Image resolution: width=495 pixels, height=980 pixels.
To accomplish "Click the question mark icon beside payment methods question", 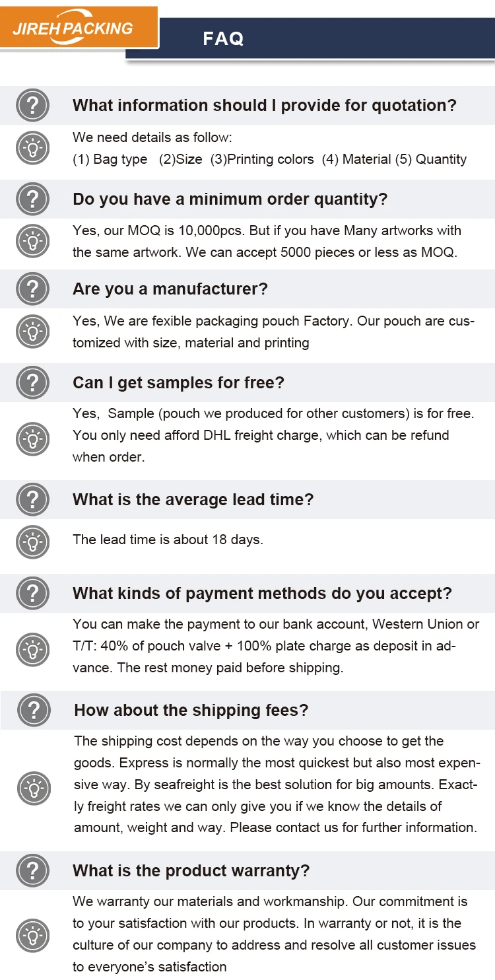I will point(33,593).
